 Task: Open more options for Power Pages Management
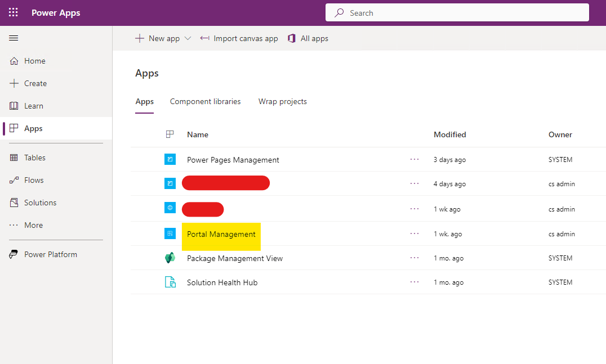point(415,159)
